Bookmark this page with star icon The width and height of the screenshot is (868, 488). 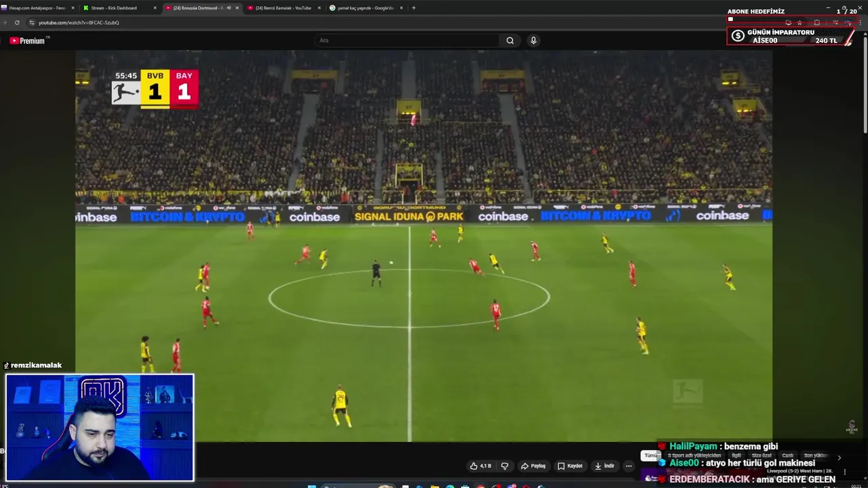[800, 22]
